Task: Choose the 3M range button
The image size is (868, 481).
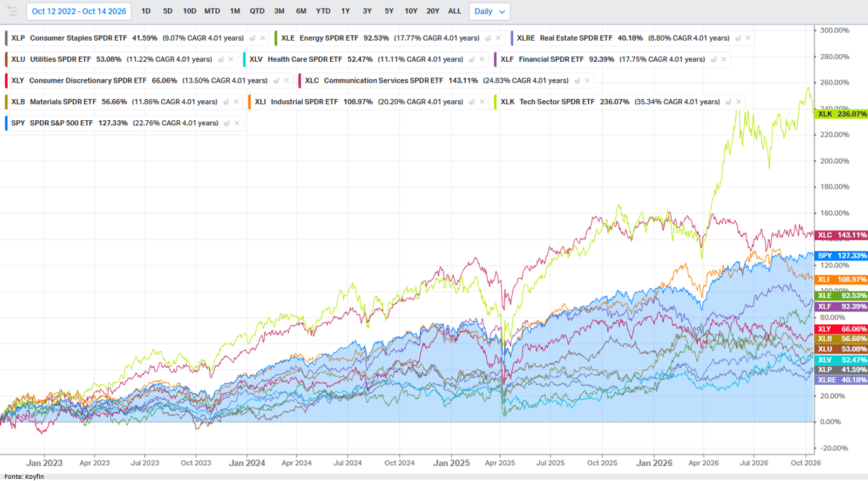Action: [279, 11]
